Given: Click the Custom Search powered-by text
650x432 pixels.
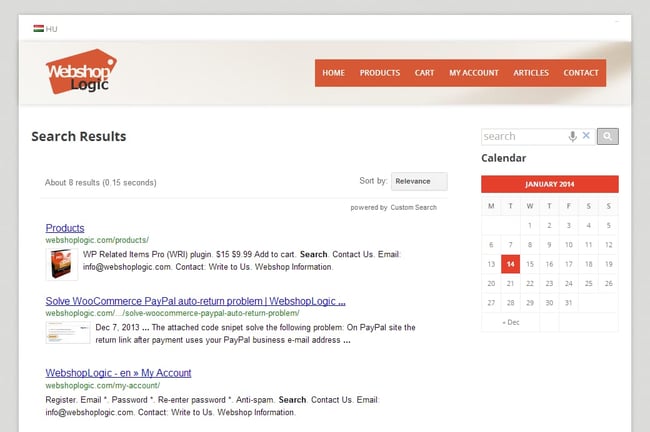Looking at the screenshot, I should click(x=413, y=207).
